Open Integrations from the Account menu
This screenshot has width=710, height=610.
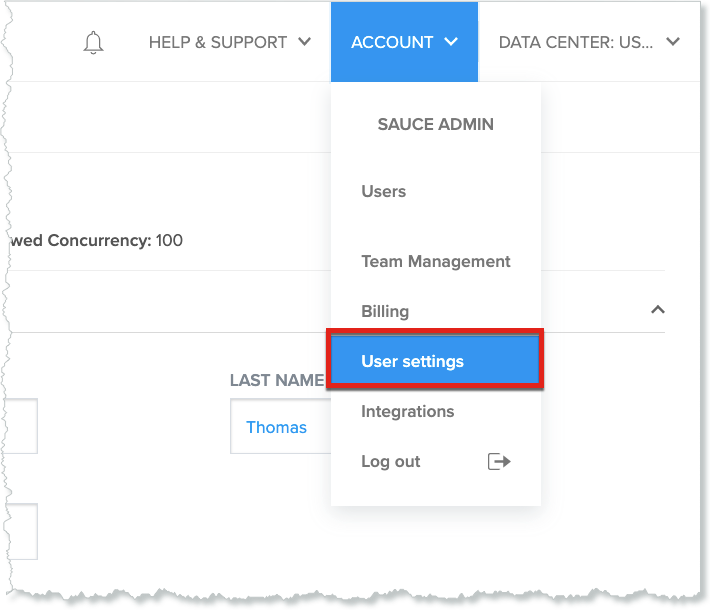click(407, 411)
